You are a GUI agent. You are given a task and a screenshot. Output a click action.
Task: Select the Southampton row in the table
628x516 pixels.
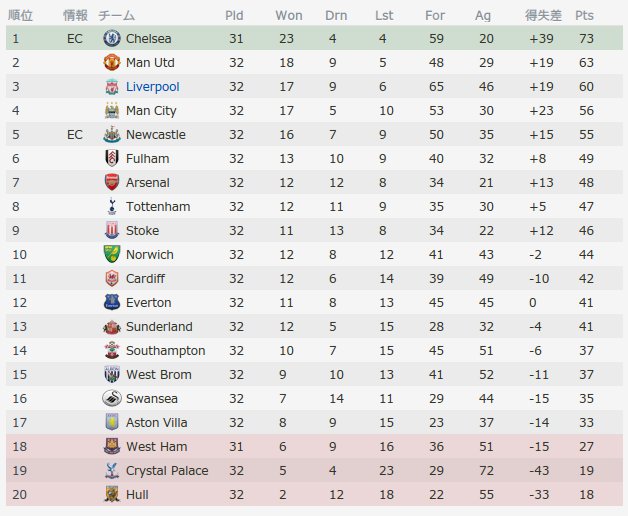point(314,351)
